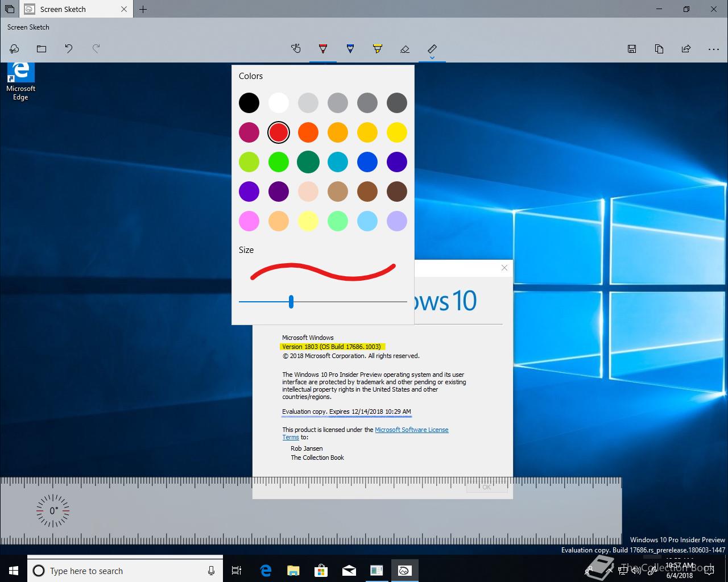728x582 pixels.
Task: Click the Microsoft Software License link
Action: (x=412, y=430)
